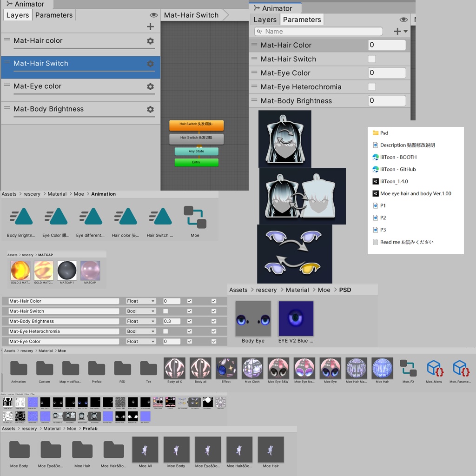Click the Any State node
The image size is (476, 476).
[x=196, y=151]
